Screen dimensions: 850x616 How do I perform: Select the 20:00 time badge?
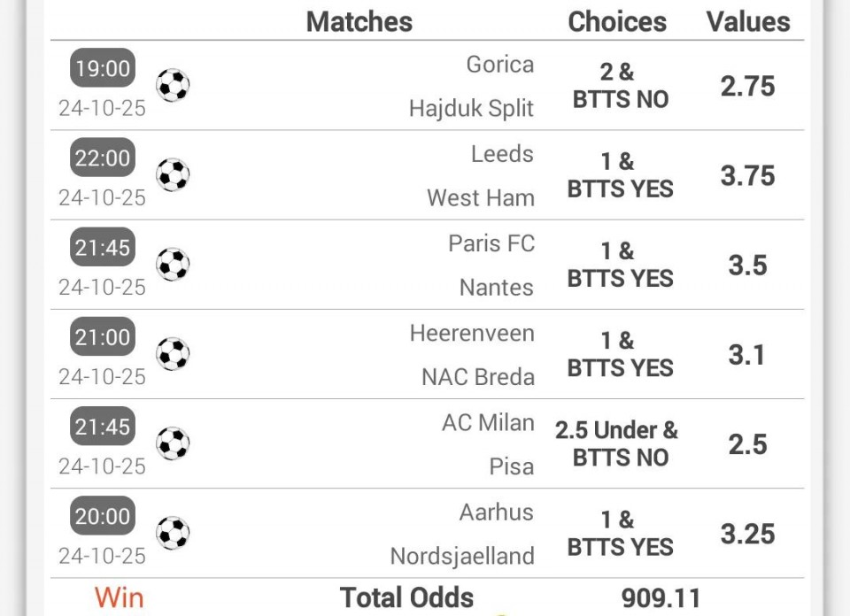(103, 516)
